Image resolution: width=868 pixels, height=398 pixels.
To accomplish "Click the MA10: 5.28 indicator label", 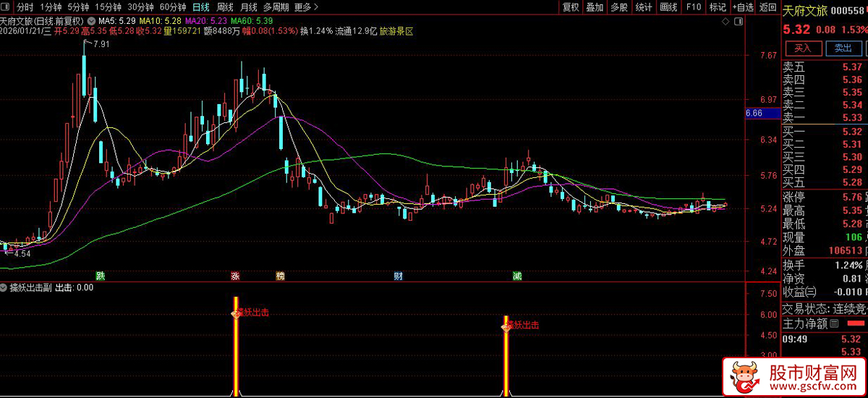I will [x=160, y=22].
